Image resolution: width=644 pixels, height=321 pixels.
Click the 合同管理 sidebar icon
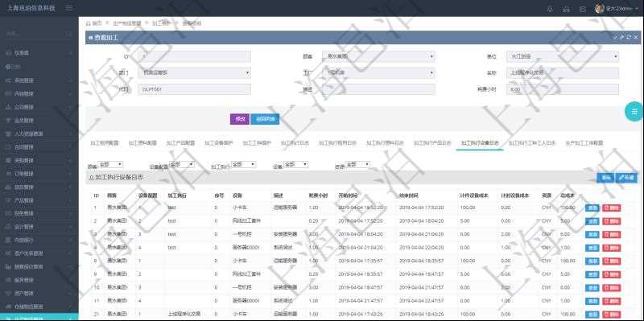click(x=9, y=147)
